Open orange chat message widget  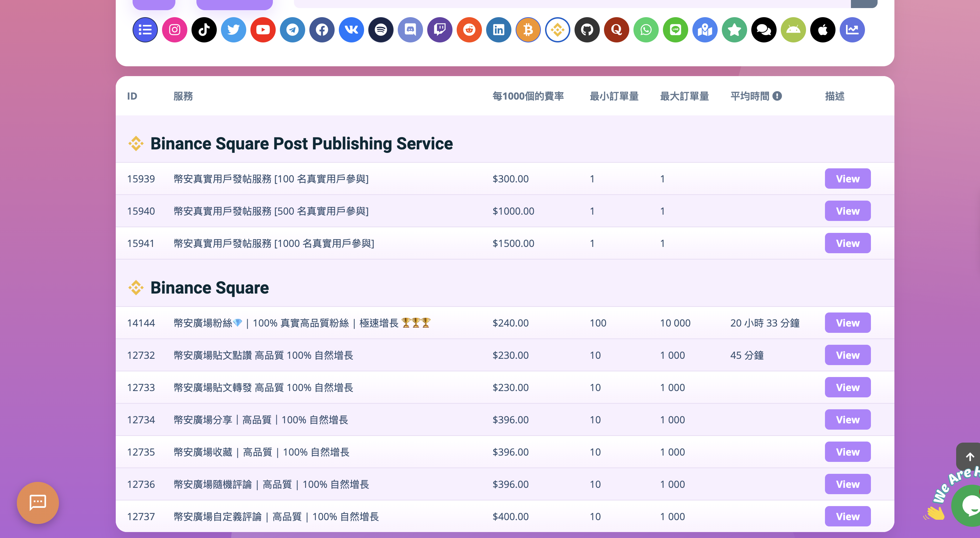coord(38,503)
